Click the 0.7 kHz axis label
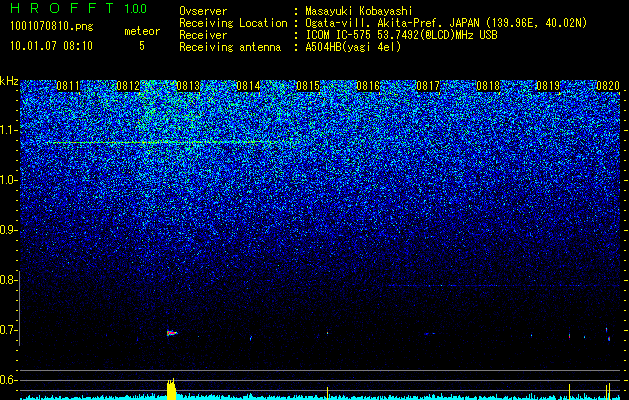 7,330
